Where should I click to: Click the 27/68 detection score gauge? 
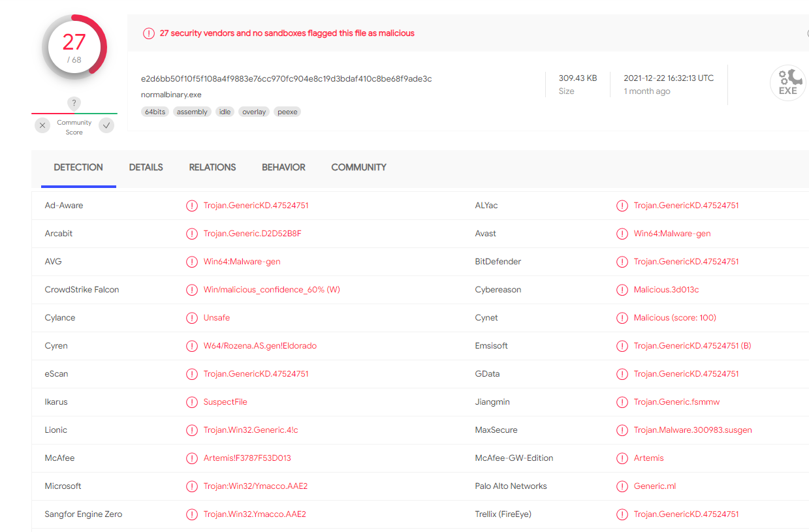74,47
